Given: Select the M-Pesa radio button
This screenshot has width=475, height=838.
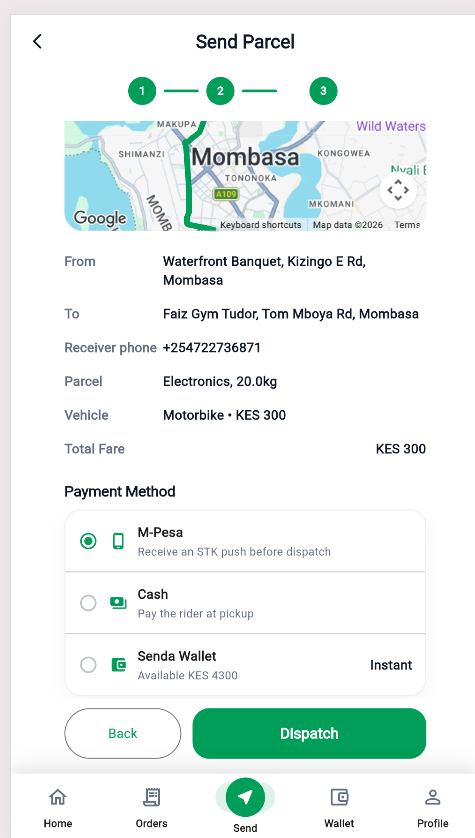Looking at the screenshot, I should click(88, 541).
